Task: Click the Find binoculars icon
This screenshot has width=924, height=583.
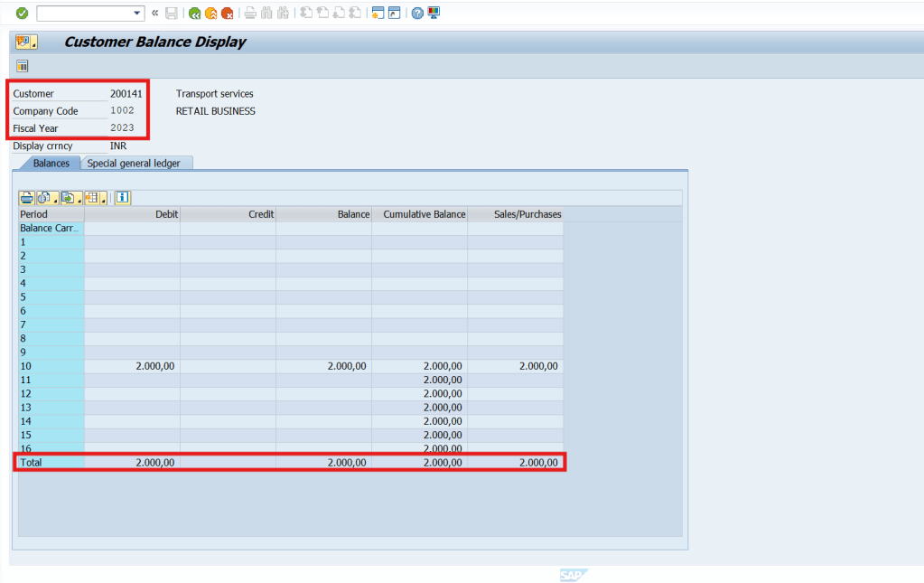Action: tap(265, 13)
